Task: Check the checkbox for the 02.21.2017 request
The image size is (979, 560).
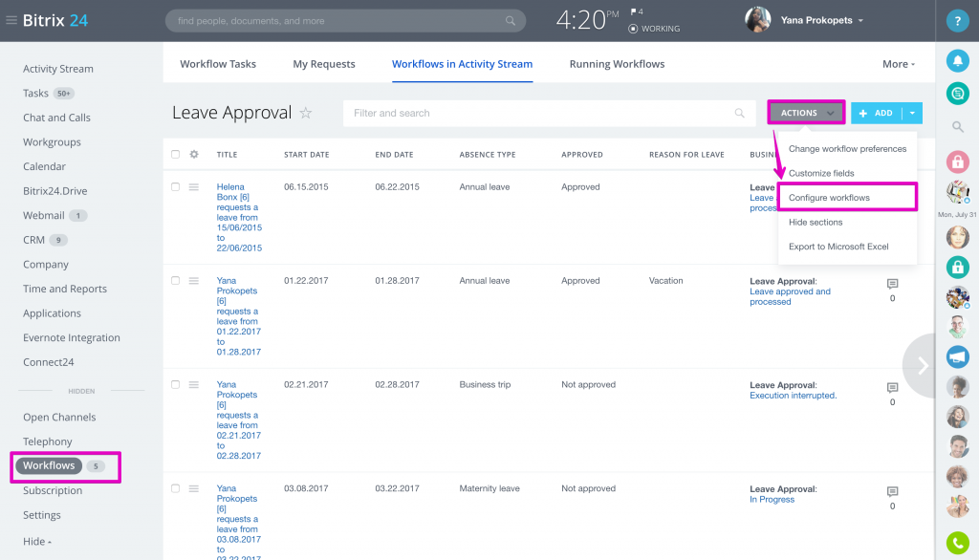Action: tap(176, 384)
